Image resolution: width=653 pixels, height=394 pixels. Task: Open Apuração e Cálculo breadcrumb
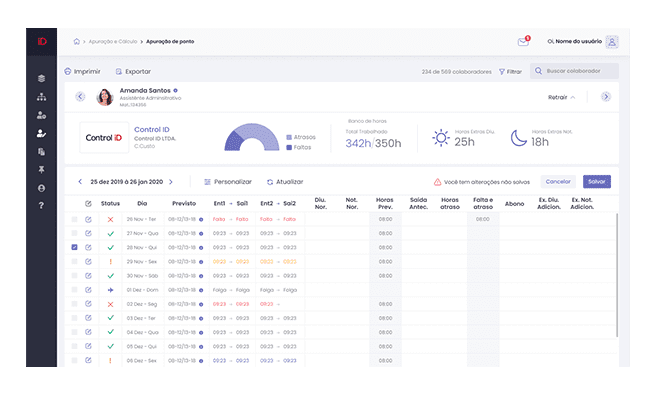coord(112,41)
